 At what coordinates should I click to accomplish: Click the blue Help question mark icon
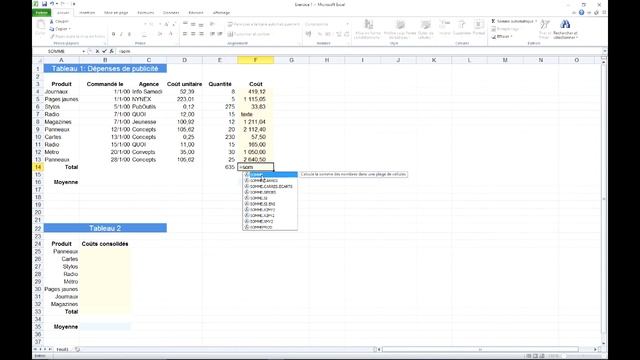coord(581,12)
